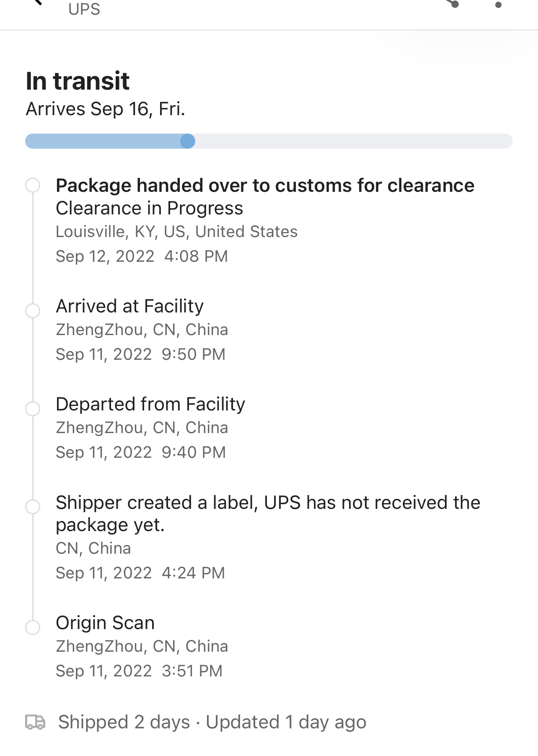Select the 'Arrived at Facility' event title

[x=130, y=306]
